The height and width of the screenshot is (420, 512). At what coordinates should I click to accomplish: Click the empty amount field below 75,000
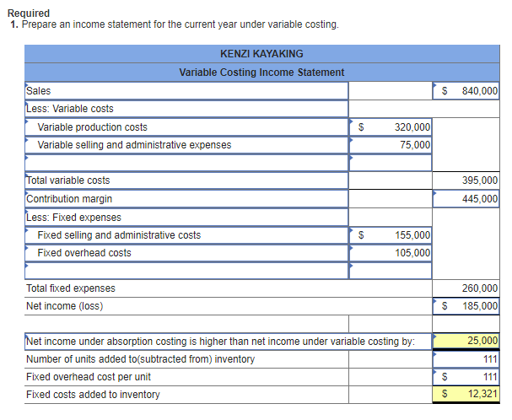[x=391, y=163]
